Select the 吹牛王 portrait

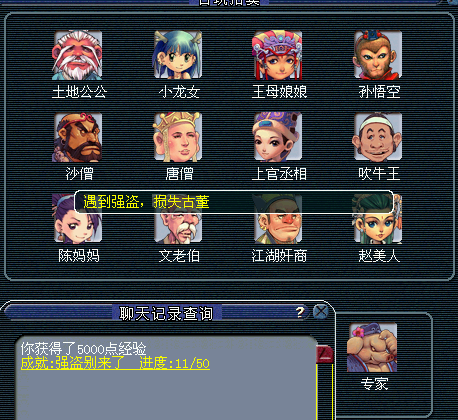pyautogui.click(x=378, y=137)
